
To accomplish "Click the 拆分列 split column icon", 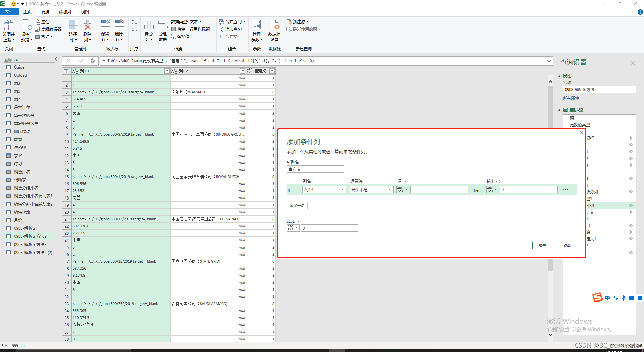I will (x=149, y=25).
